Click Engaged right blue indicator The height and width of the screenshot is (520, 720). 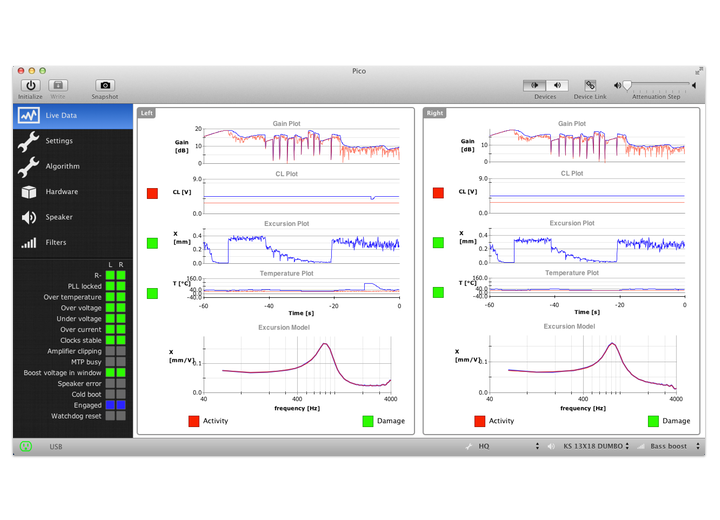121,405
